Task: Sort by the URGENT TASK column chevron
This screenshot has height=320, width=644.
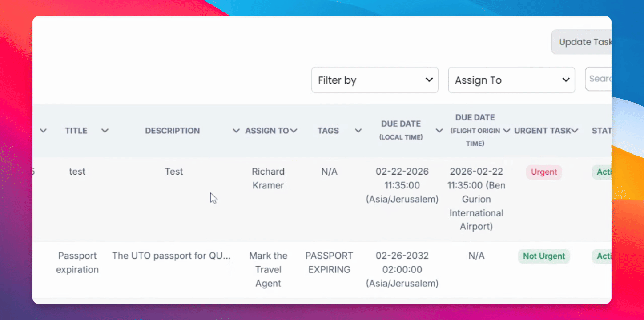Action: coord(575,131)
